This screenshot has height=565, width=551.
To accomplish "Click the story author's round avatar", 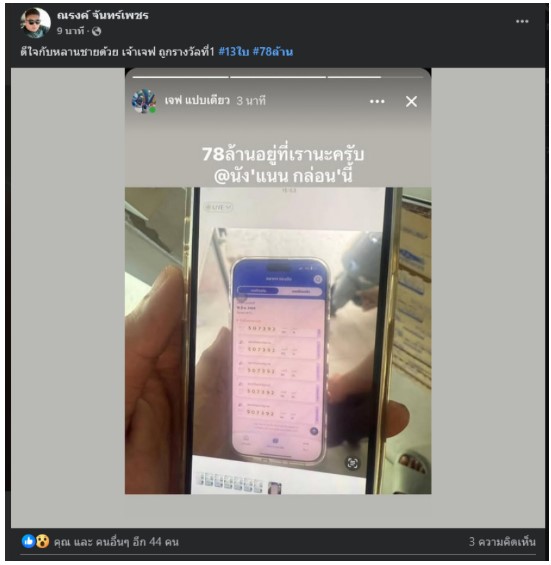I will (x=144, y=101).
